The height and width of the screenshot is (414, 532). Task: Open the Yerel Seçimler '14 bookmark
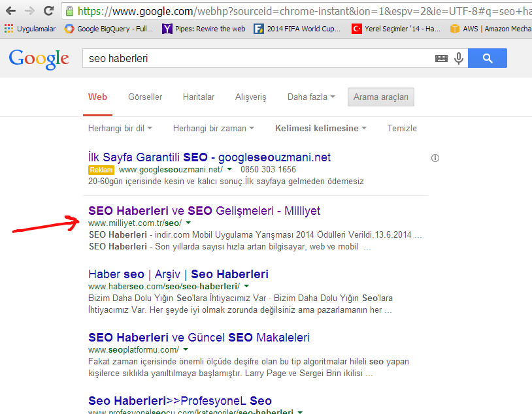pos(396,29)
